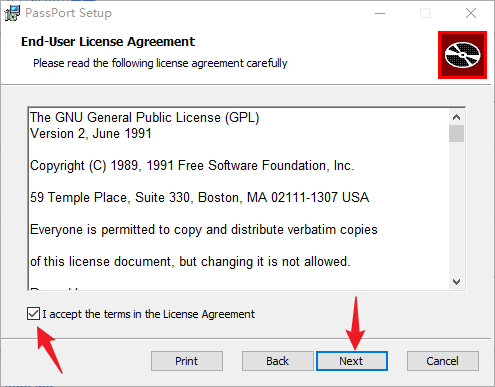Click the empty scrollbar track below the thumb

coord(456,208)
